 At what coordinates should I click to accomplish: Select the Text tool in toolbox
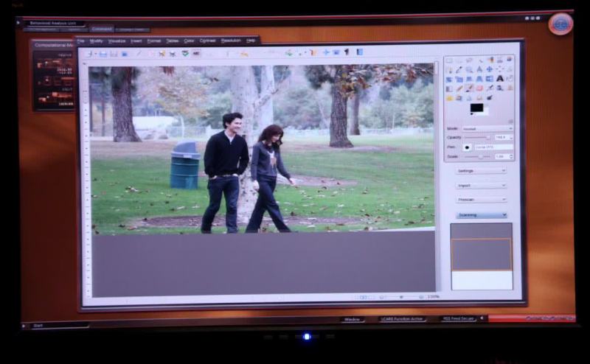(x=499, y=78)
